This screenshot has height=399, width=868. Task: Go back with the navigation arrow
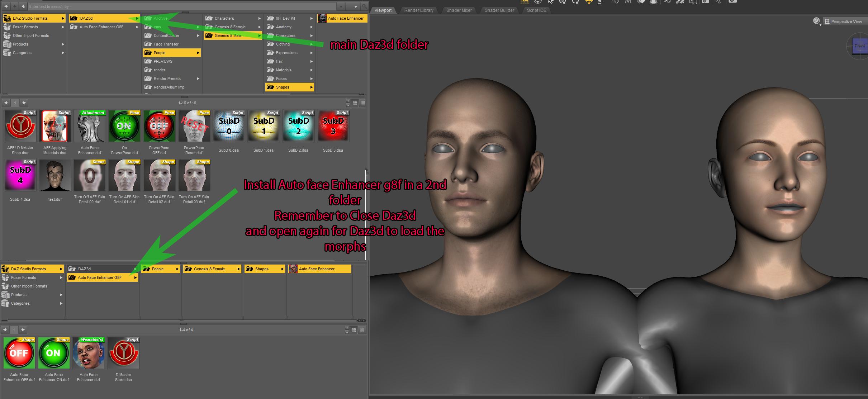[x=6, y=6]
